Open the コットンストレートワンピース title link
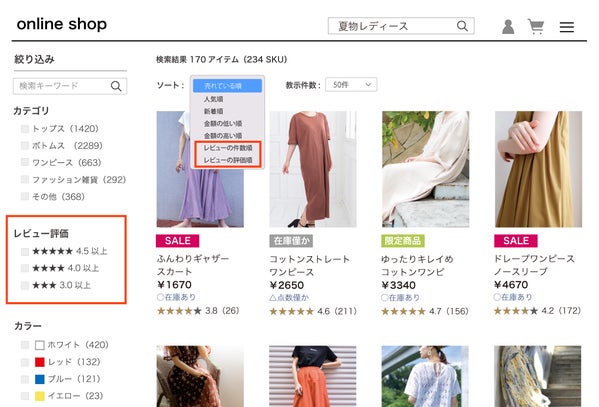Image resolution: width=599 pixels, height=407 pixels. click(x=309, y=266)
